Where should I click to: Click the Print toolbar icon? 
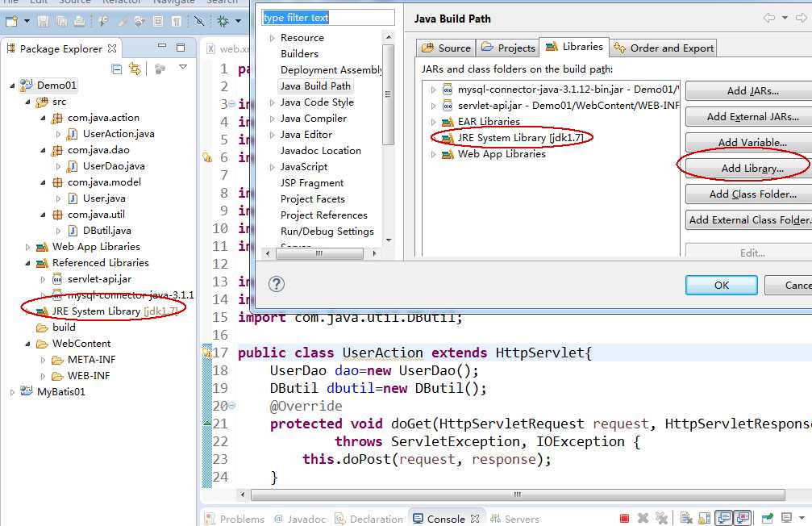point(79,21)
